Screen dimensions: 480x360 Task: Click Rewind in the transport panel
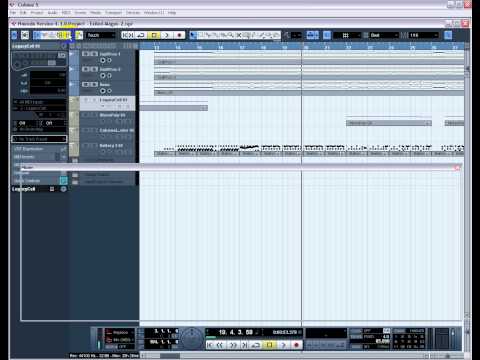[x=220, y=345]
